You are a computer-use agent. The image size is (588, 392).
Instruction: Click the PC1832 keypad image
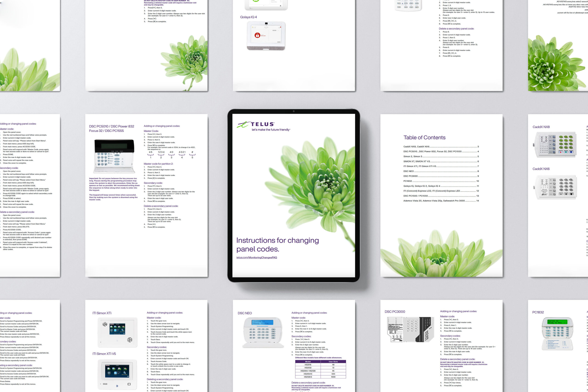tap(557, 334)
